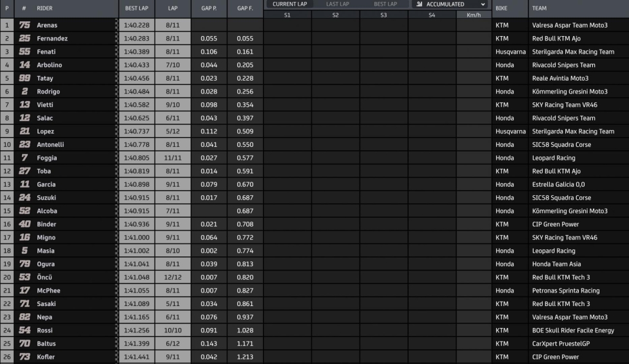Click team Estrella Galicia 0,0
This screenshot has width=629, height=364.
[x=558, y=184]
